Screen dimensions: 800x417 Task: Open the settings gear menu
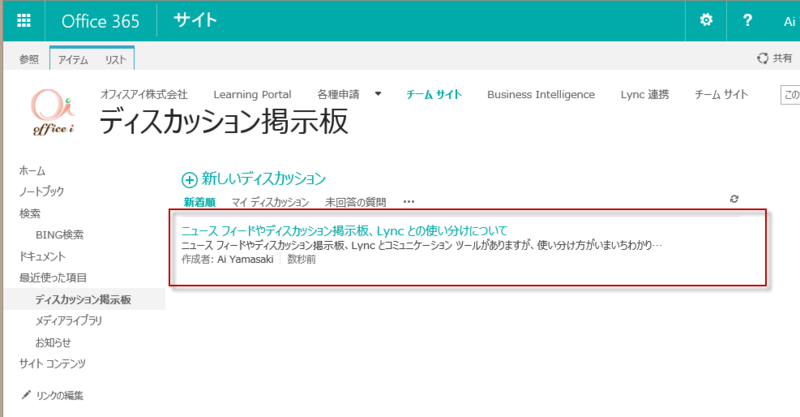pos(706,20)
